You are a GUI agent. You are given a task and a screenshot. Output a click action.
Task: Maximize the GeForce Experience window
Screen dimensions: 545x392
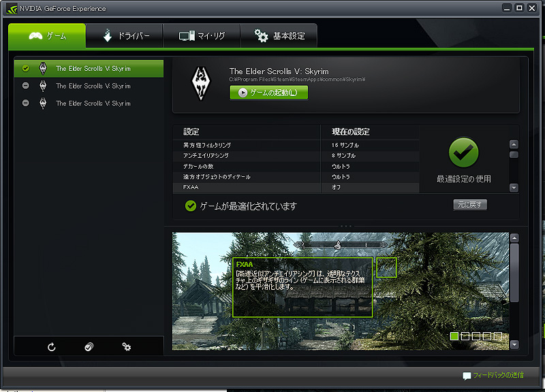click(x=519, y=8)
